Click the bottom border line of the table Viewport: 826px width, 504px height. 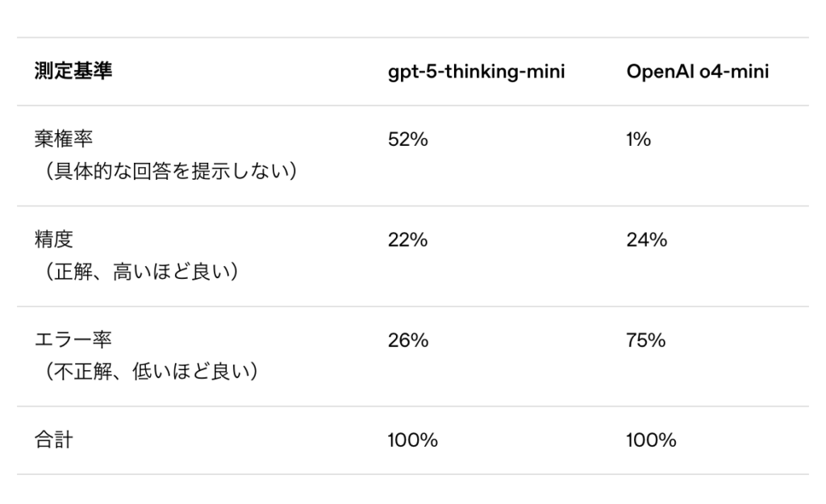click(413, 474)
